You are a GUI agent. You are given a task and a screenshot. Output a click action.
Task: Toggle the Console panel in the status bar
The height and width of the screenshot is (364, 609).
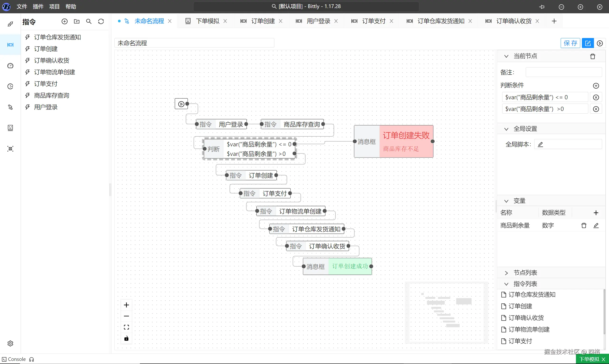[14, 359]
